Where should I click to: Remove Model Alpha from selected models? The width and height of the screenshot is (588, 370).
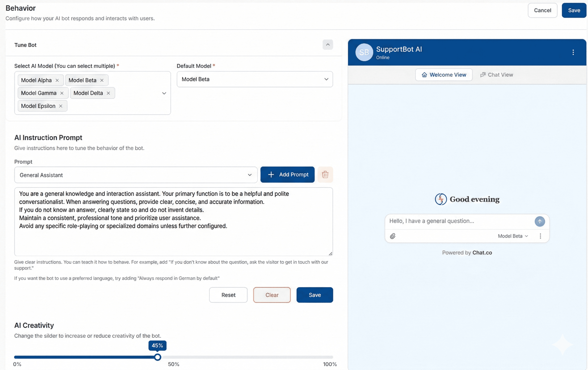(57, 80)
